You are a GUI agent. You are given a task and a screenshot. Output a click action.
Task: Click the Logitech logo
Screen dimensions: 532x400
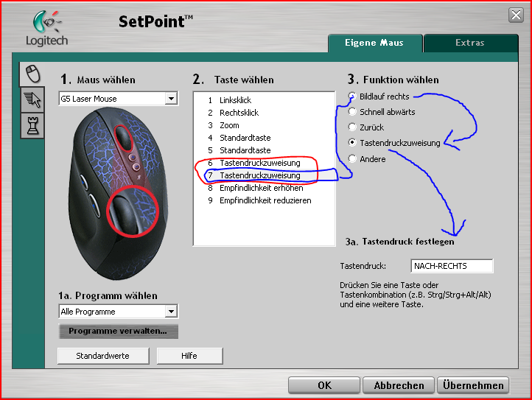[x=47, y=29]
